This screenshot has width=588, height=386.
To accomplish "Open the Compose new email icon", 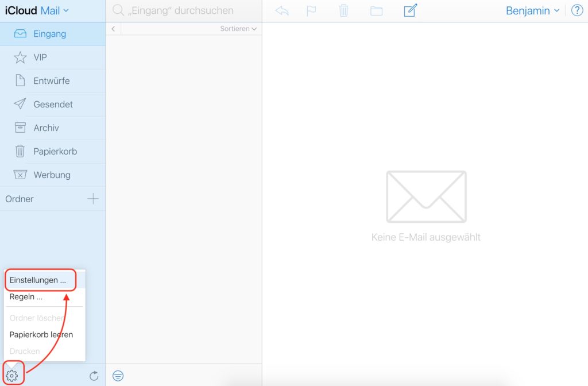I will pyautogui.click(x=409, y=10).
